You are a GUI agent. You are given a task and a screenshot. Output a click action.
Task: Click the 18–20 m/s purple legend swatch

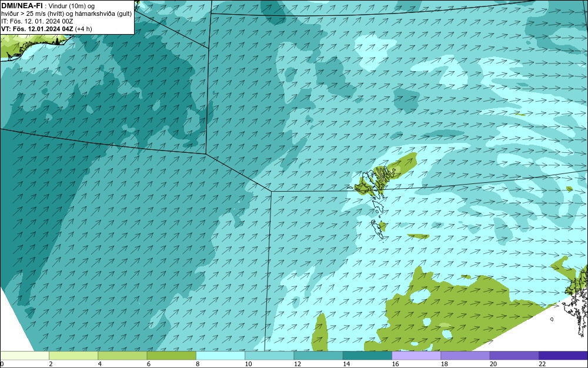tap(465, 355)
